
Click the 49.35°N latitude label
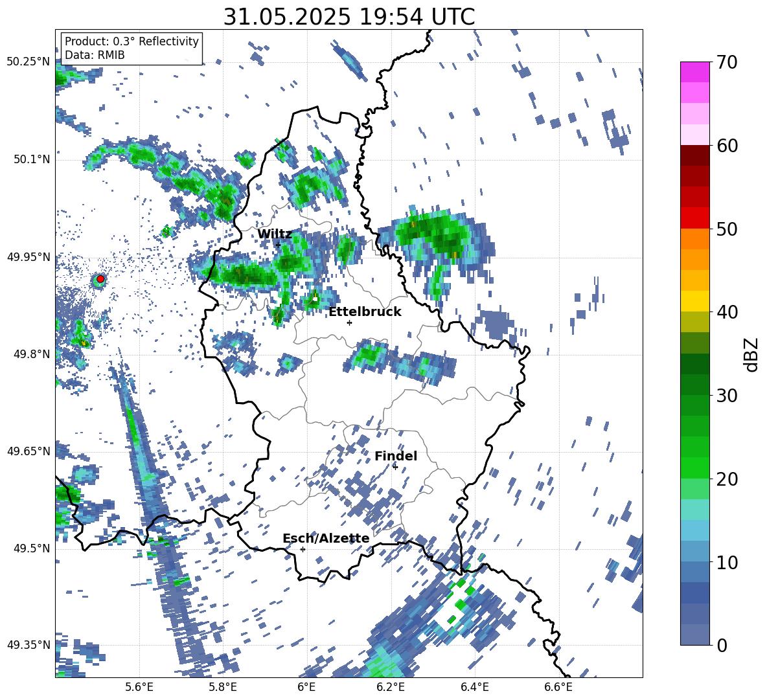[29, 645]
